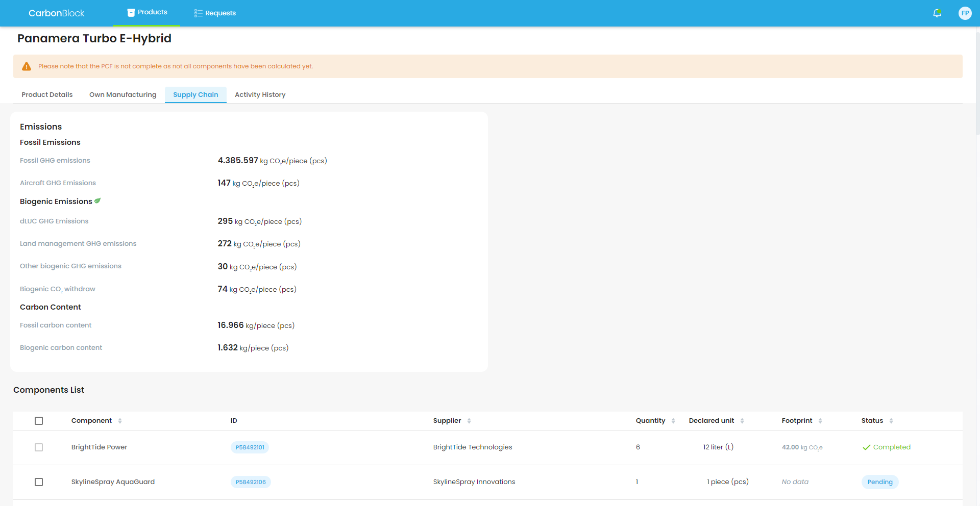
Task: Open the notifications bell
Action: point(937,13)
